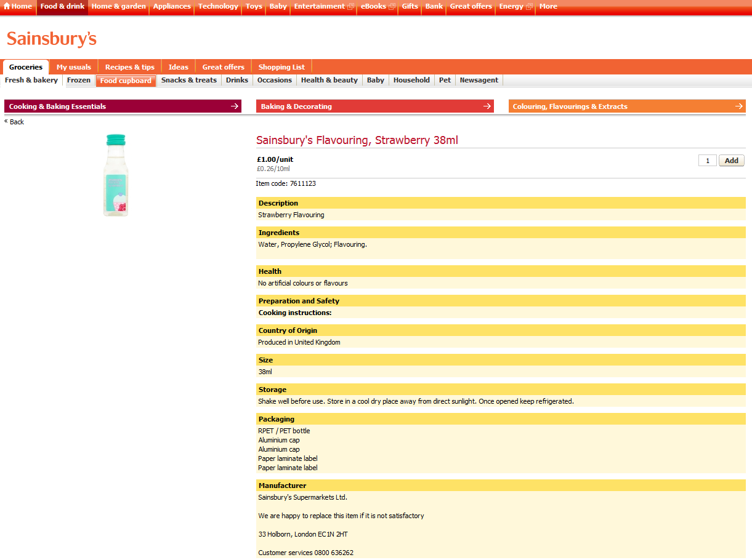Click the Country of Origin header
The height and width of the screenshot is (560, 752).
point(501,330)
